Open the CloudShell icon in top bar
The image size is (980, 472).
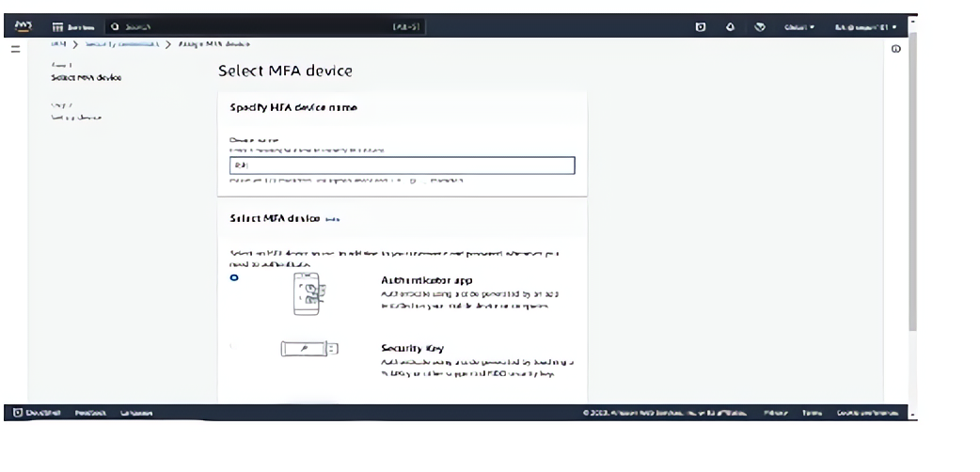coord(700,27)
